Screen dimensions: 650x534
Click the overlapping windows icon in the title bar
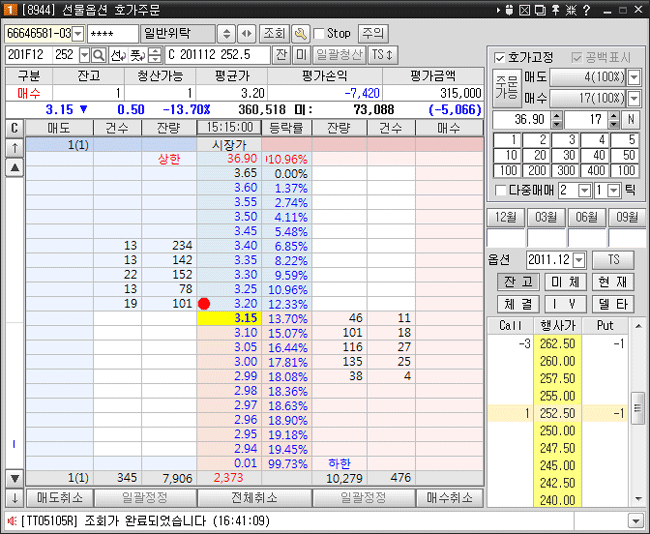(540, 10)
